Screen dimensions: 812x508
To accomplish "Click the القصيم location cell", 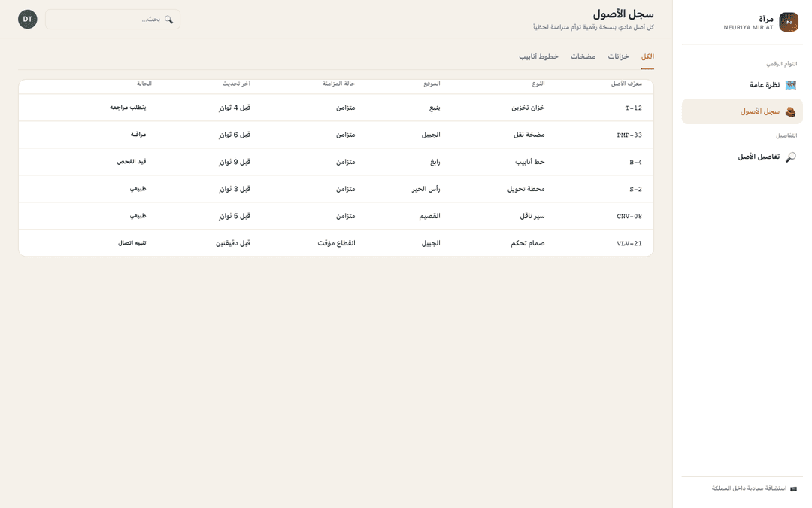I will click(429, 216).
